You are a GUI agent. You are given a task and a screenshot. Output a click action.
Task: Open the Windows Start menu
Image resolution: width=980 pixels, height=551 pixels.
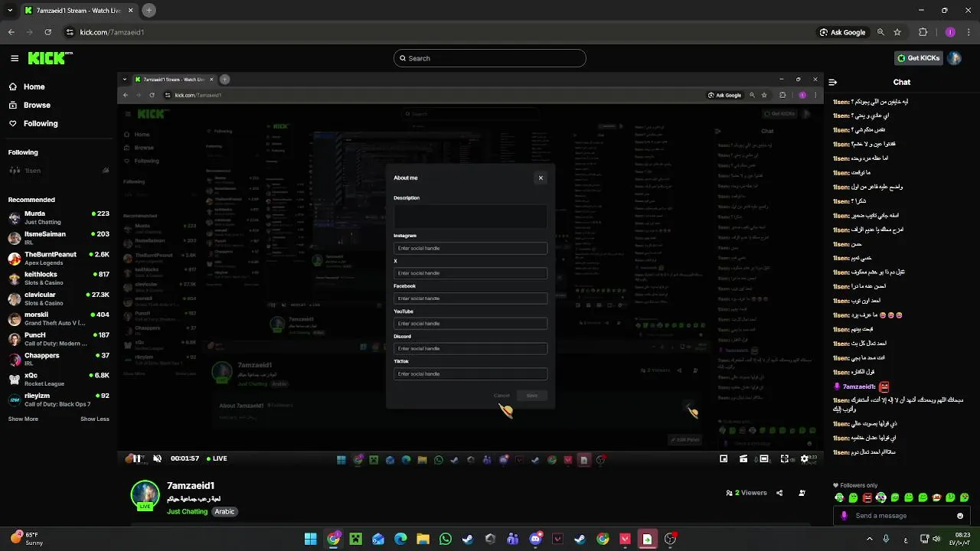tap(310, 540)
